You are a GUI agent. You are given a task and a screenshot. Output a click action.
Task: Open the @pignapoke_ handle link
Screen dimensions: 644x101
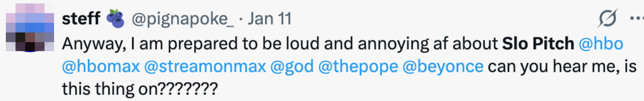coord(183,19)
